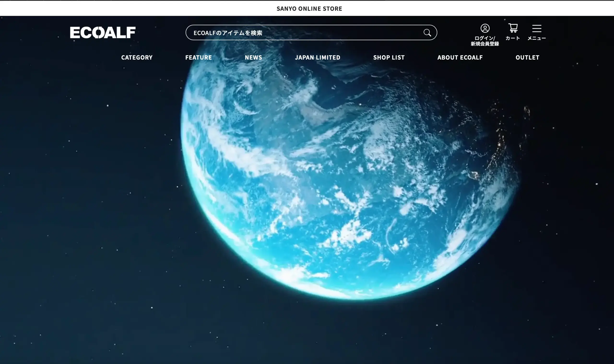Focus the ECOALFのアイテムを検索 search field

point(295,33)
